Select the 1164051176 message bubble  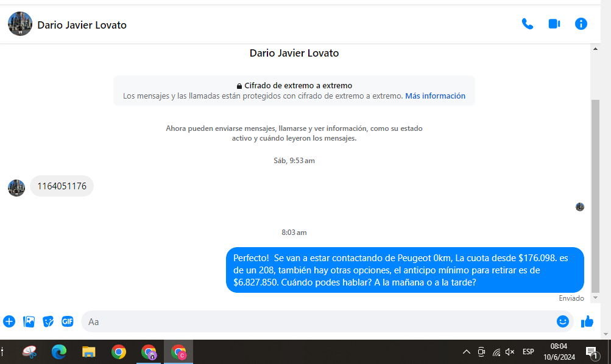[x=62, y=186]
